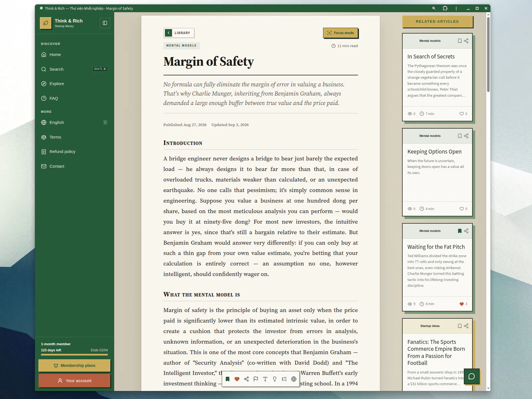Image resolution: width=532 pixels, height=399 pixels.
Task: Share the In Search of Secrets card
Action: pos(466,41)
